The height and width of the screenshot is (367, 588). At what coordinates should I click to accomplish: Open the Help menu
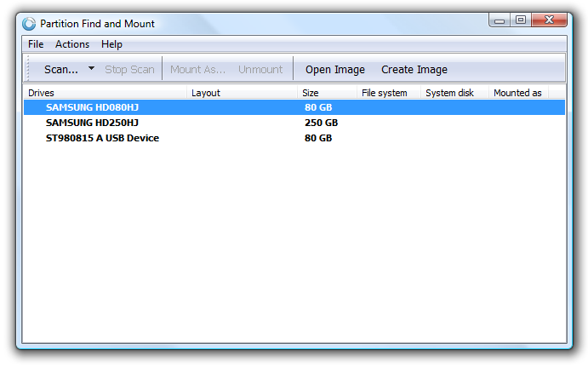tap(111, 44)
